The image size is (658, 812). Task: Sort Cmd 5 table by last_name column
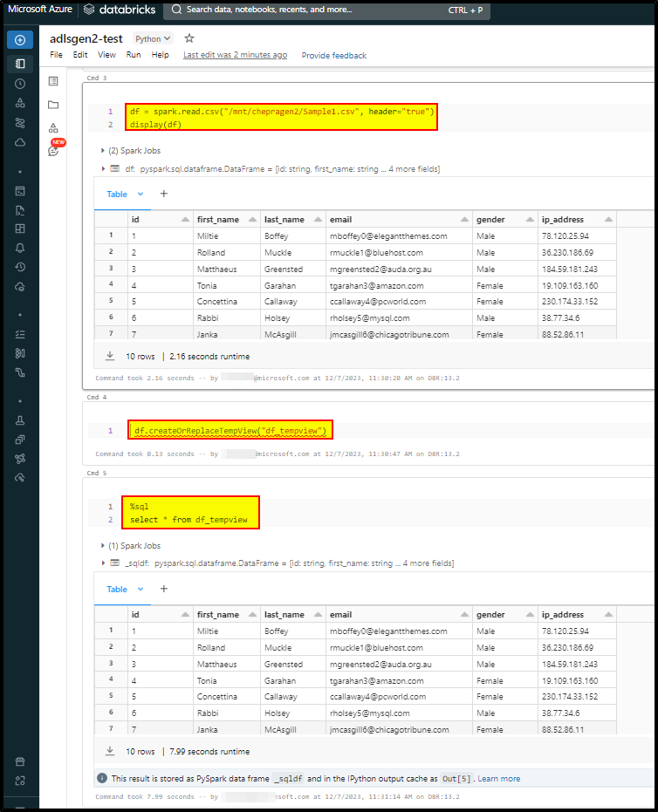pos(319,615)
